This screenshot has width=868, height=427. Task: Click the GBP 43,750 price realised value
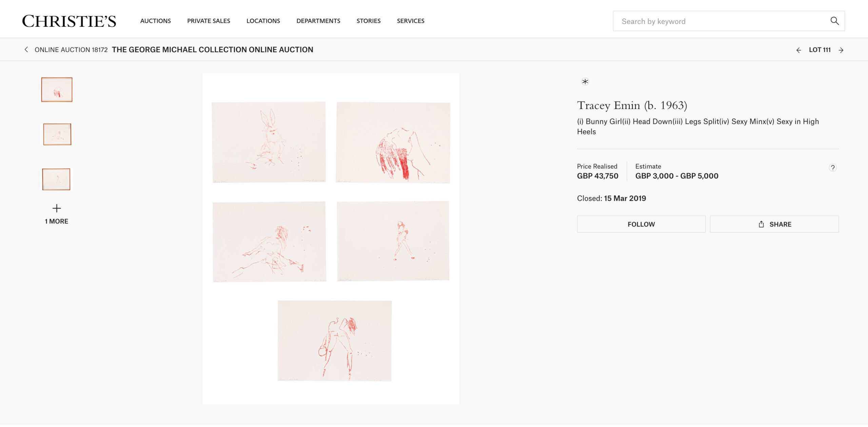pos(597,176)
